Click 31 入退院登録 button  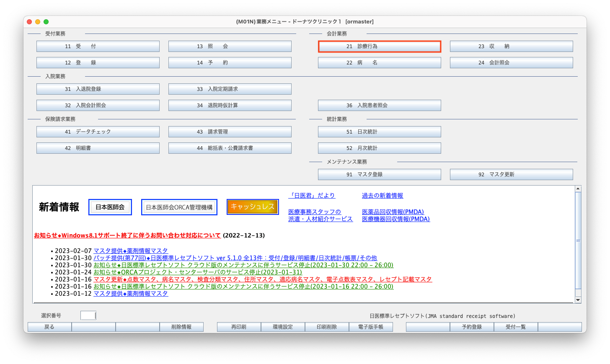tap(98, 89)
